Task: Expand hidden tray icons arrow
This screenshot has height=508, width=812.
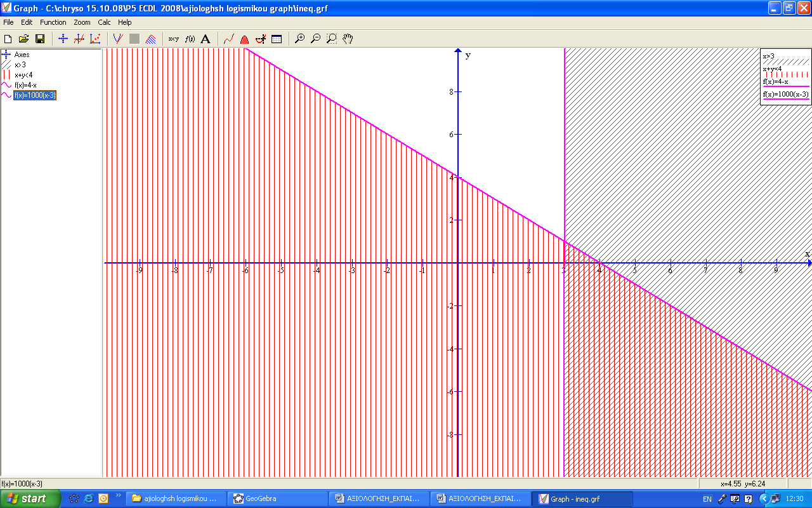Action: 764,498
